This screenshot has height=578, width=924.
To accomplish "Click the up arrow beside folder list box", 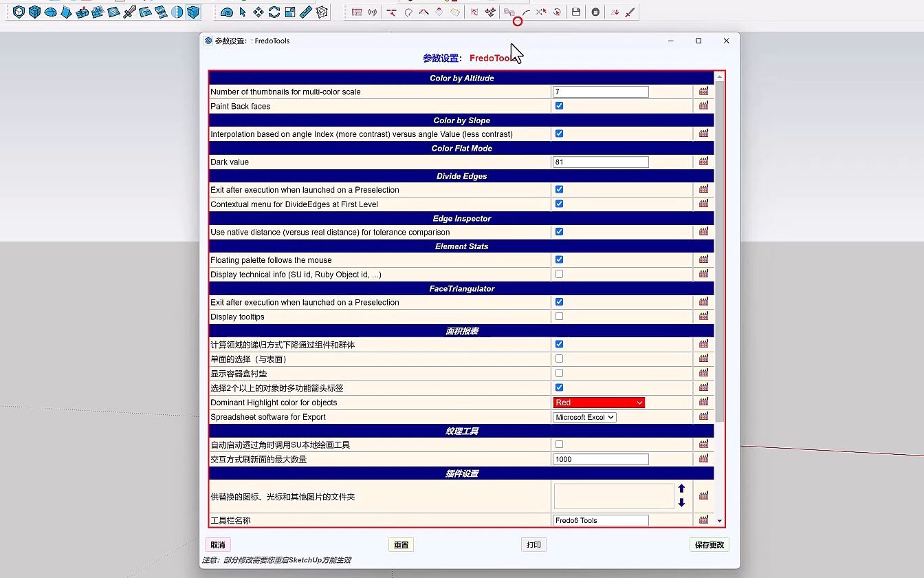I will (681, 489).
